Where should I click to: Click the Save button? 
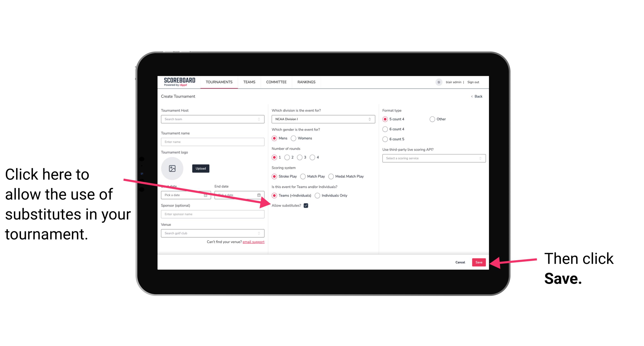coord(479,262)
